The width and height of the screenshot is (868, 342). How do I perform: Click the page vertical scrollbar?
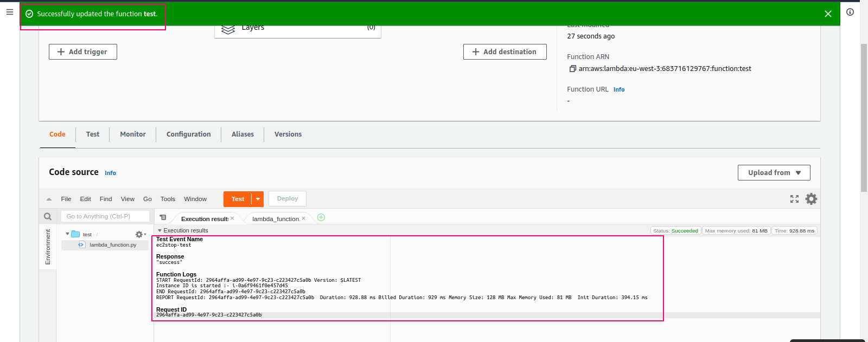point(864,118)
